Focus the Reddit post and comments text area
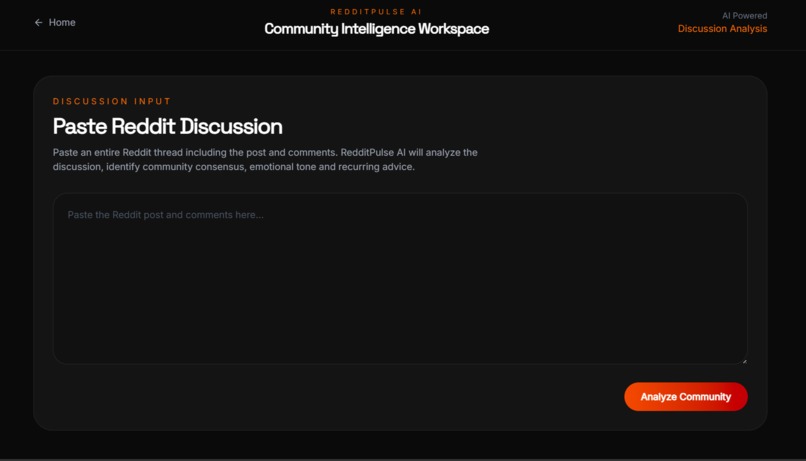Viewport: 806px width, 461px height. (400, 279)
